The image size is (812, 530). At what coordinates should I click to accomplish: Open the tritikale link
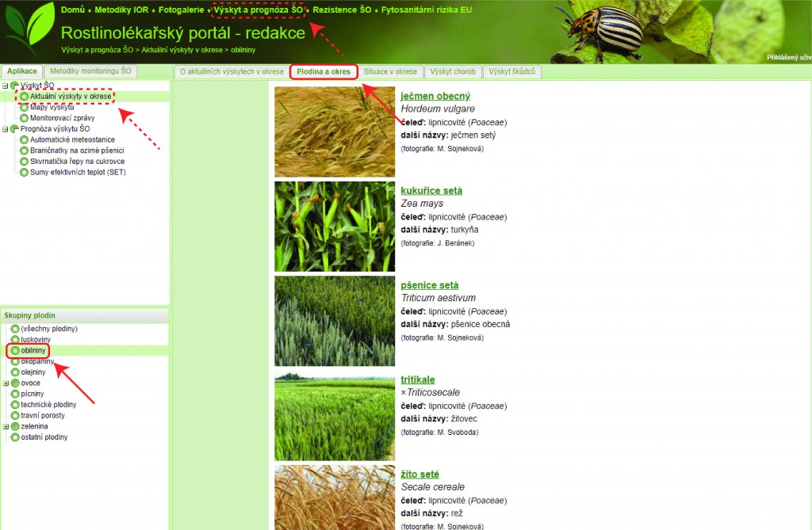click(417, 380)
